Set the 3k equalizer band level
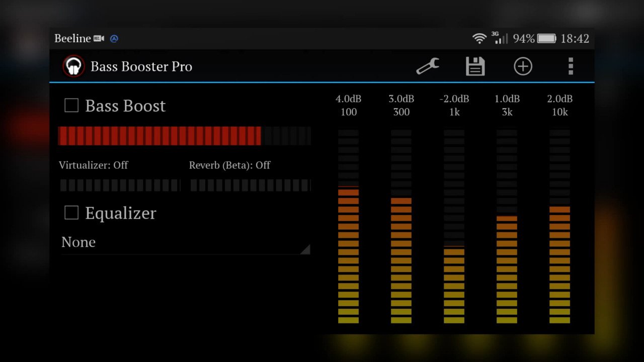Screen dimensions: 644x362 click(507, 226)
